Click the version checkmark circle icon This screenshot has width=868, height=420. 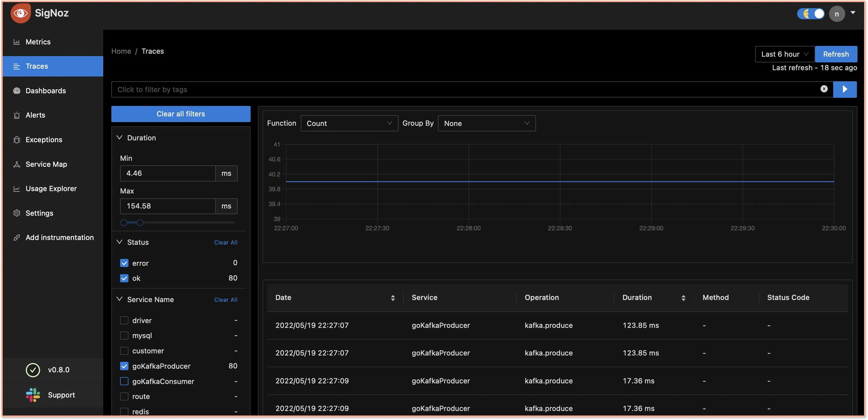[x=33, y=370]
